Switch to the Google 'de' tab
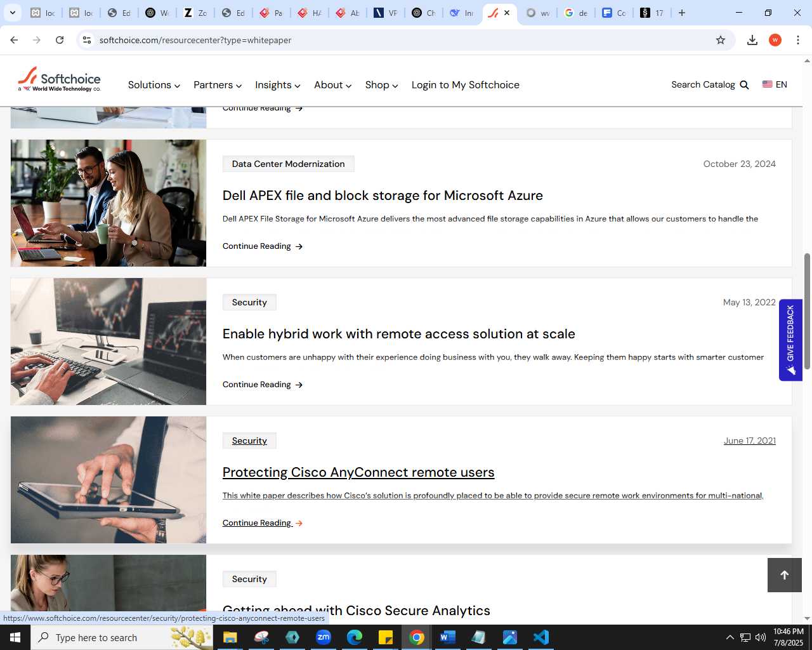This screenshot has width=812, height=650. (576, 13)
